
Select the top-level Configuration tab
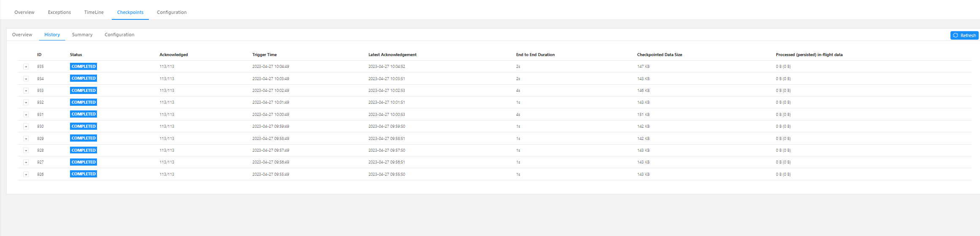pos(172,12)
